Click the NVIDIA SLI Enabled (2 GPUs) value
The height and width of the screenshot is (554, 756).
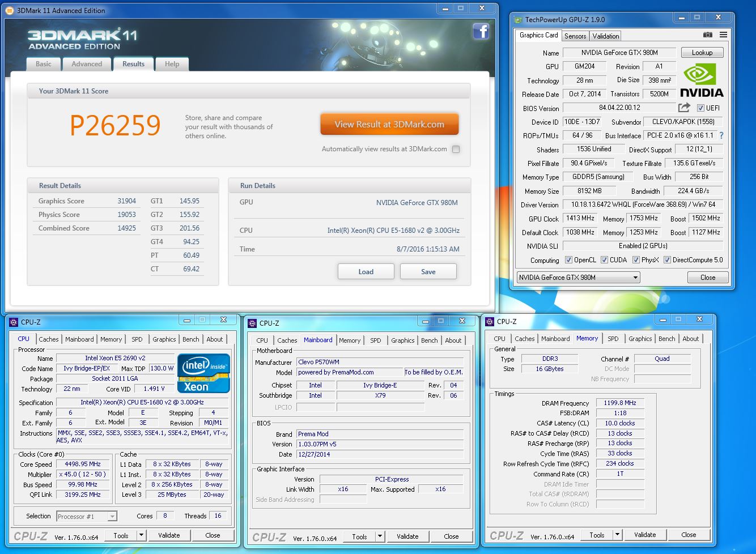[x=643, y=246]
